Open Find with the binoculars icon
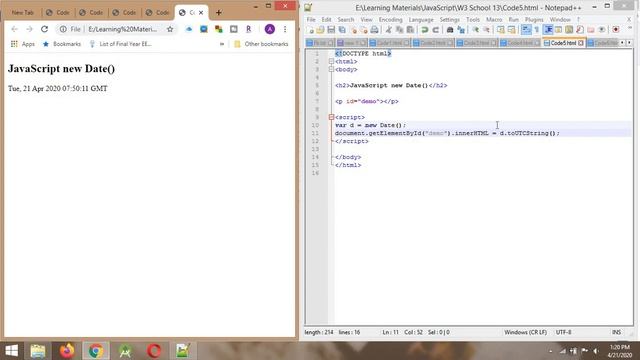Screen dimensions: 640x360 [450, 30]
